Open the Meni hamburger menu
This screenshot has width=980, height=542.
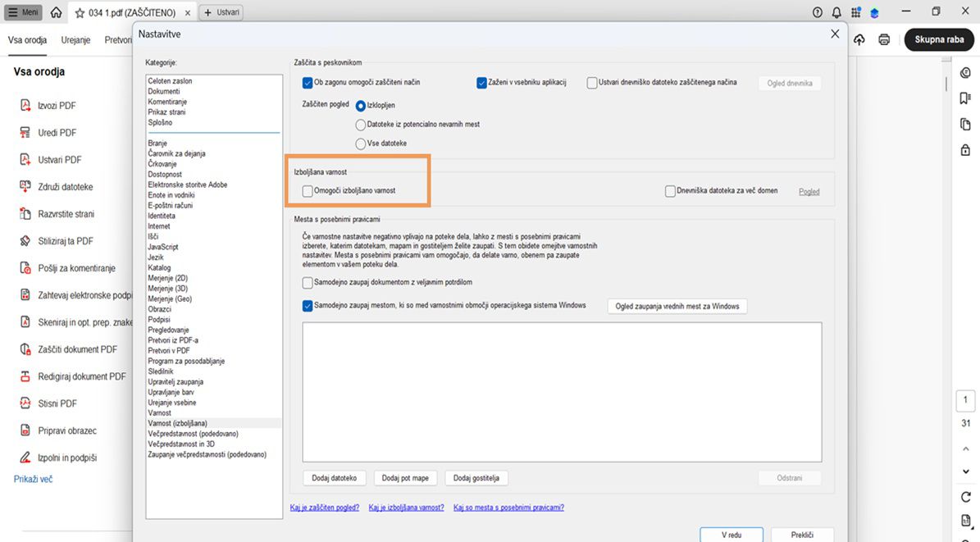point(23,11)
